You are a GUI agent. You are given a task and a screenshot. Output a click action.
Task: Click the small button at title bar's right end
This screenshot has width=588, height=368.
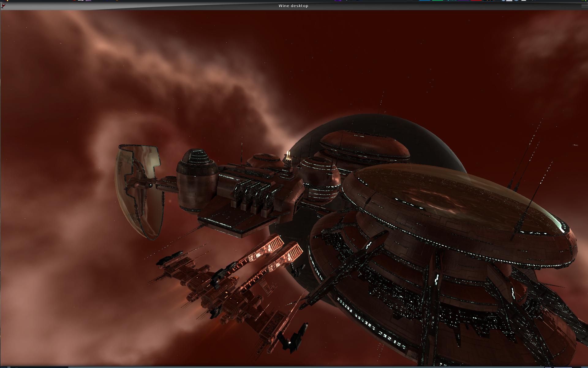click(x=584, y=6)
